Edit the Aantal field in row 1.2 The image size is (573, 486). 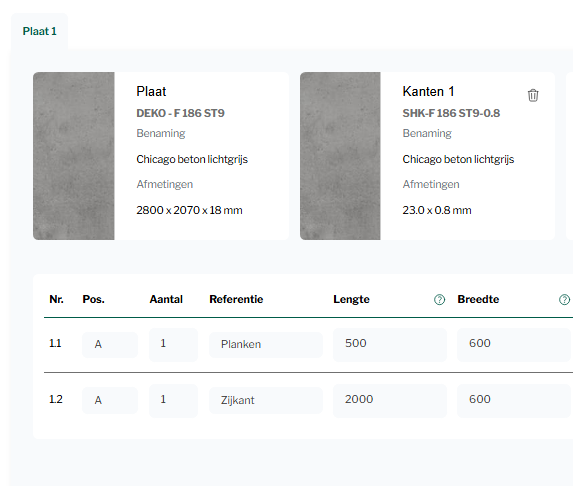tap(174, 400)
